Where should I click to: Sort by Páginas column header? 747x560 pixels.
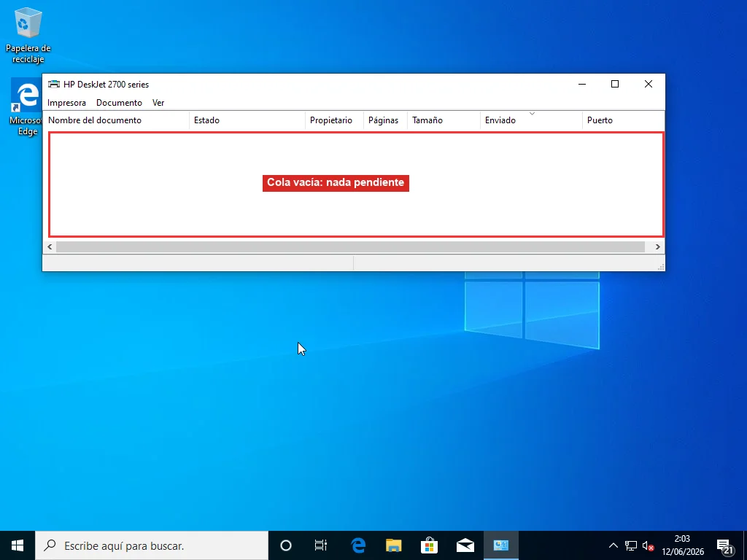[385, 120]
